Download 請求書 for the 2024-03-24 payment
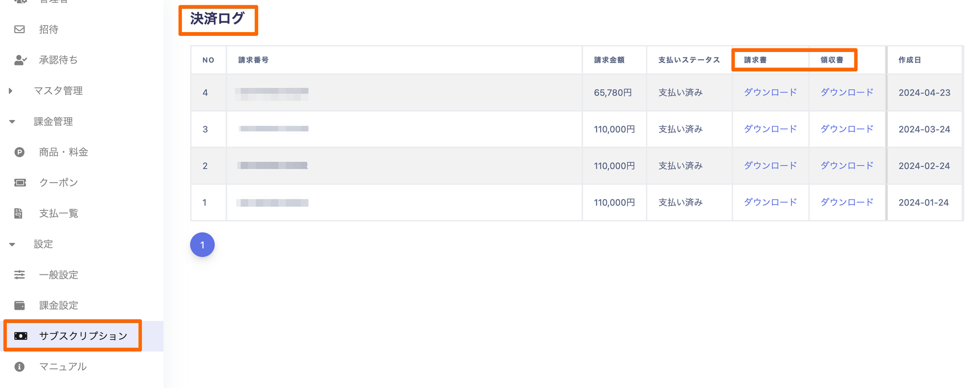The image size is (980, 388). pos(770,129)
